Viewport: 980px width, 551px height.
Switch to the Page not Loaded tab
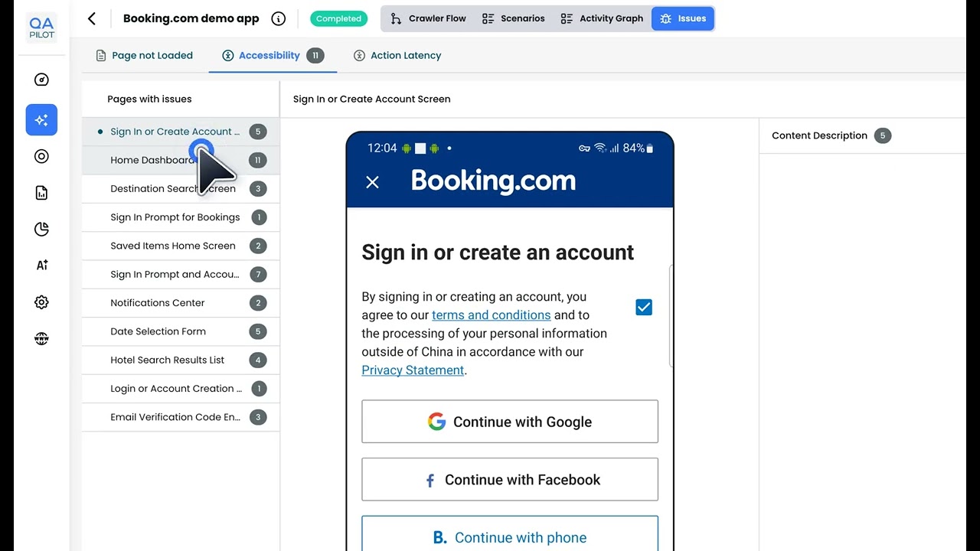click(144, 55)
